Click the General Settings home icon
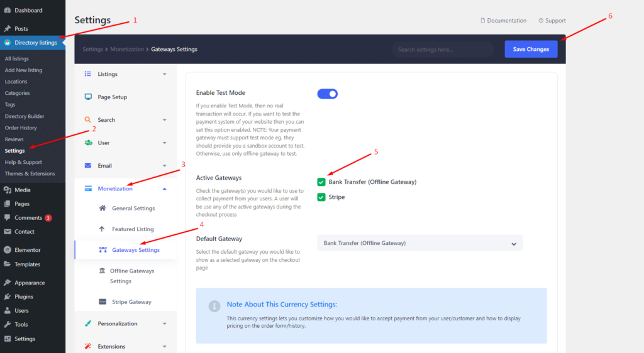This screenshot has height=353, width=644. (103, 208)
